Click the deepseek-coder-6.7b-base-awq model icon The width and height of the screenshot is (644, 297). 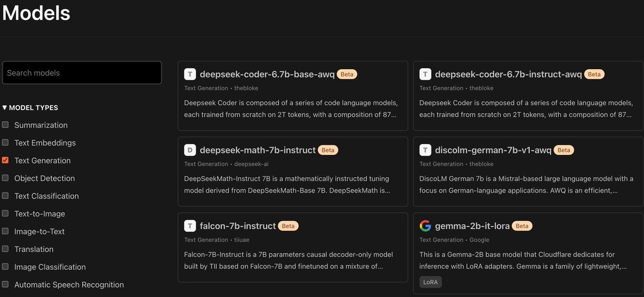coord(189,74)
